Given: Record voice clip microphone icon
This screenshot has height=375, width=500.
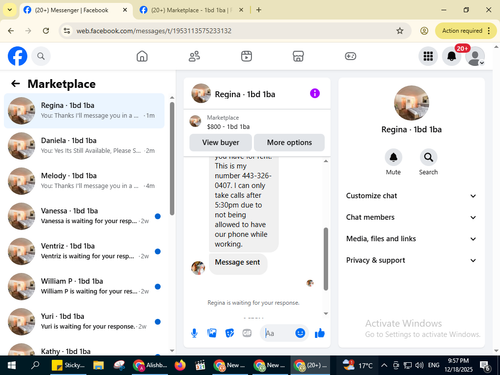Looking at the screenshot, I should pos(194,333).
